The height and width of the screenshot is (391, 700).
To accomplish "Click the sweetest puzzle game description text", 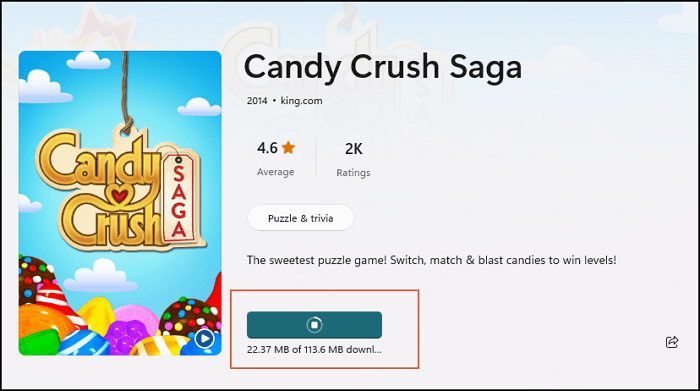I will pos(431,260).
